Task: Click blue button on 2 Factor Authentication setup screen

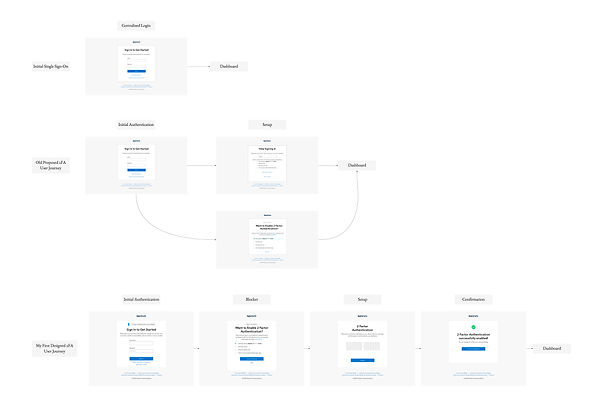Action: point(363,360)
